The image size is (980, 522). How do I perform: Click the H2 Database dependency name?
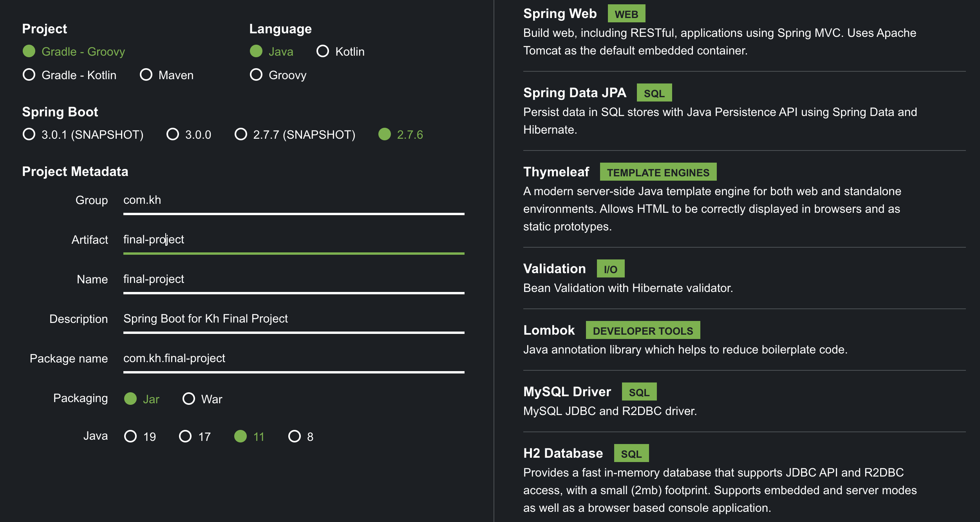click(x=563, y=453)
